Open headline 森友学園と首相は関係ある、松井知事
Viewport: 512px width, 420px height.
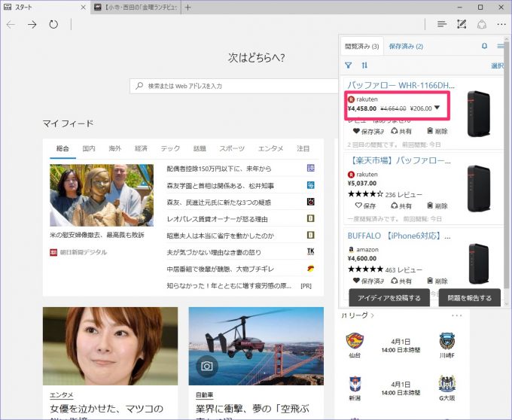coord(221,186)
